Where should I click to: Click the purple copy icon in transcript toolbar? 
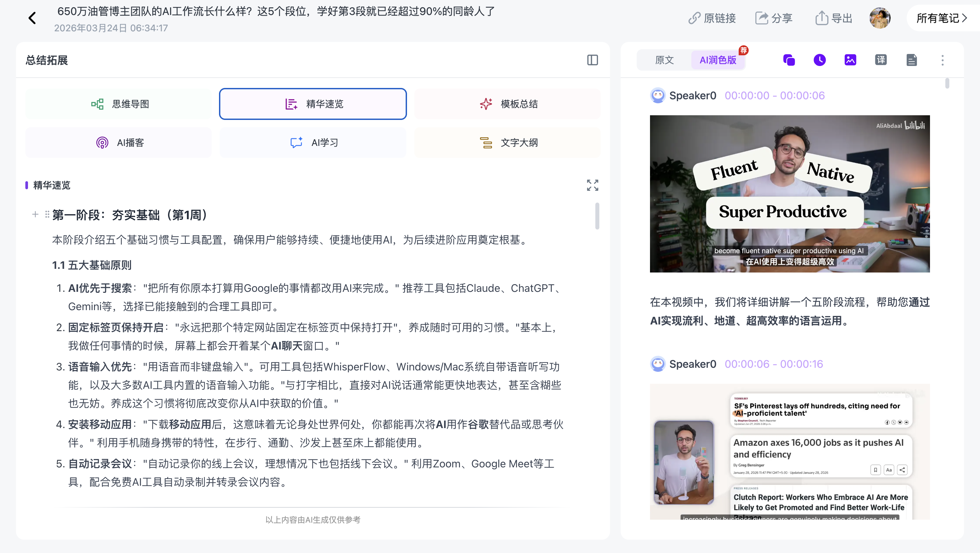789,60
